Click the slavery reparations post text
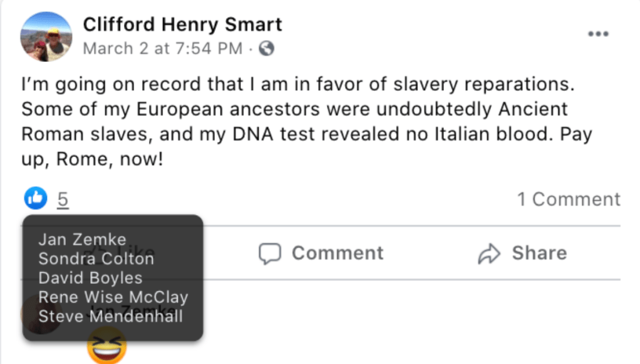Image resolution: width=640 pixels, height=364 pixels. (307, 121)
